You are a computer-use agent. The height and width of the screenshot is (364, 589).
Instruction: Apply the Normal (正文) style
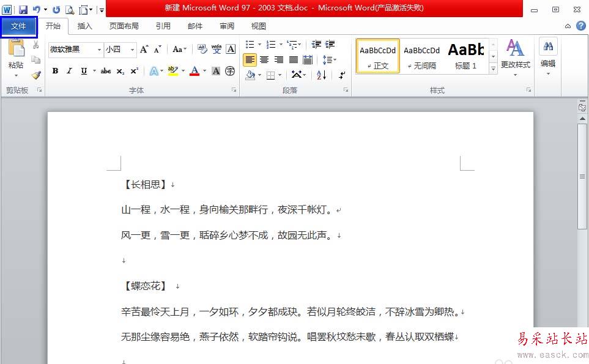[377, 56]
